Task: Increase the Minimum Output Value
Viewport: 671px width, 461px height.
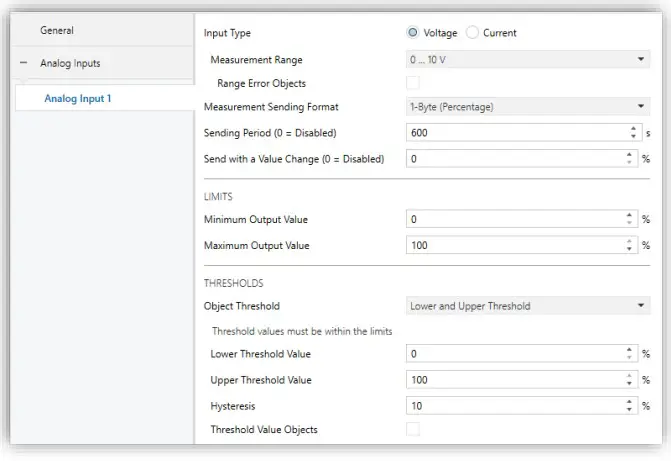Action: (x=629, y=215)
